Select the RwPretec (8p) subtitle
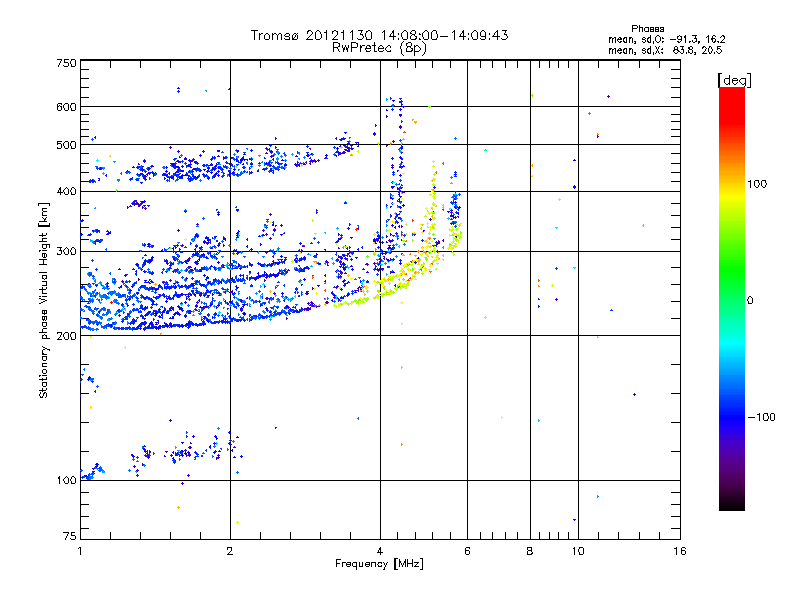The height and width of the screenshot is (600, 800). point(380,48)
